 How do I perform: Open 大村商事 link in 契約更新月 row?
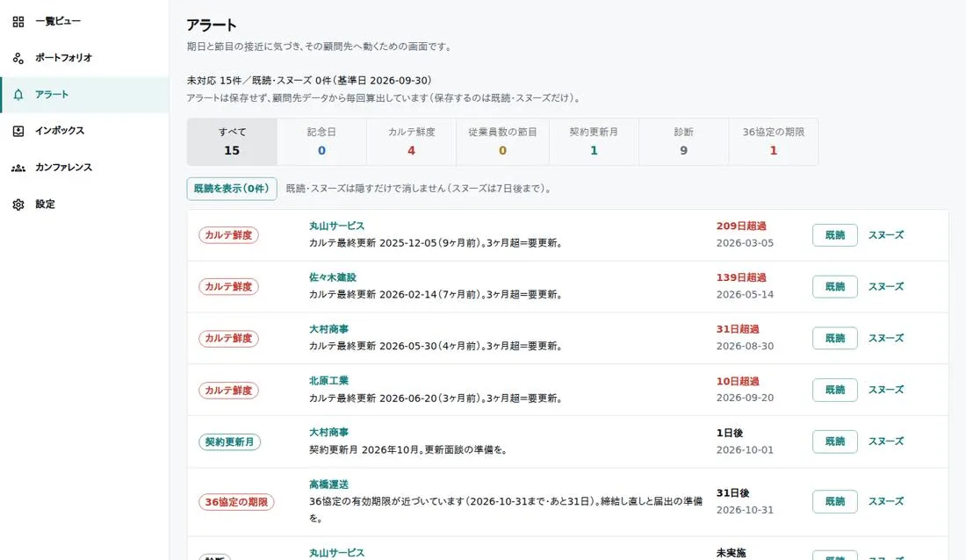click(328, 433)
